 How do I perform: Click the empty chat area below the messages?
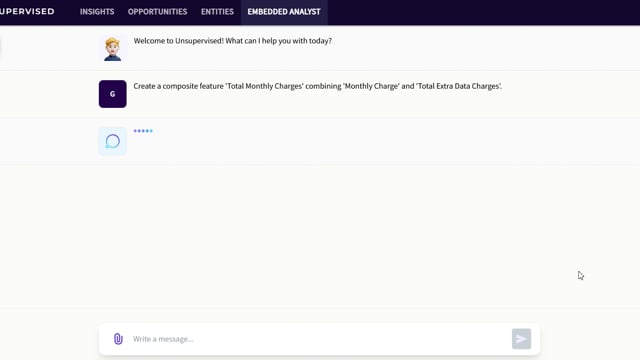(320, 235)
